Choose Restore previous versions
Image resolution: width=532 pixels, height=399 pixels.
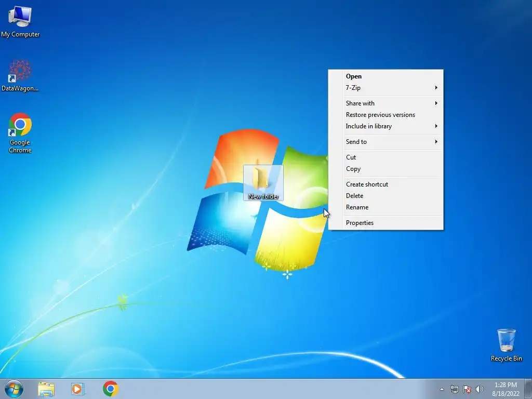coord(386,115)
